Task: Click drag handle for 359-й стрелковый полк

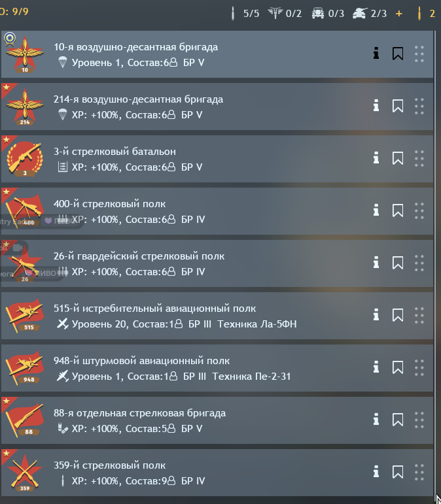Action: 419,472
